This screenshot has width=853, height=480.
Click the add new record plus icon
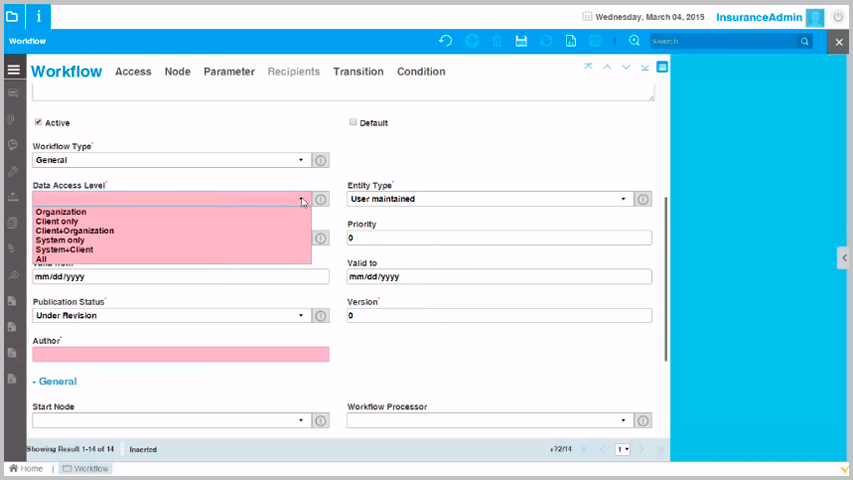click(x=472, y=41)
